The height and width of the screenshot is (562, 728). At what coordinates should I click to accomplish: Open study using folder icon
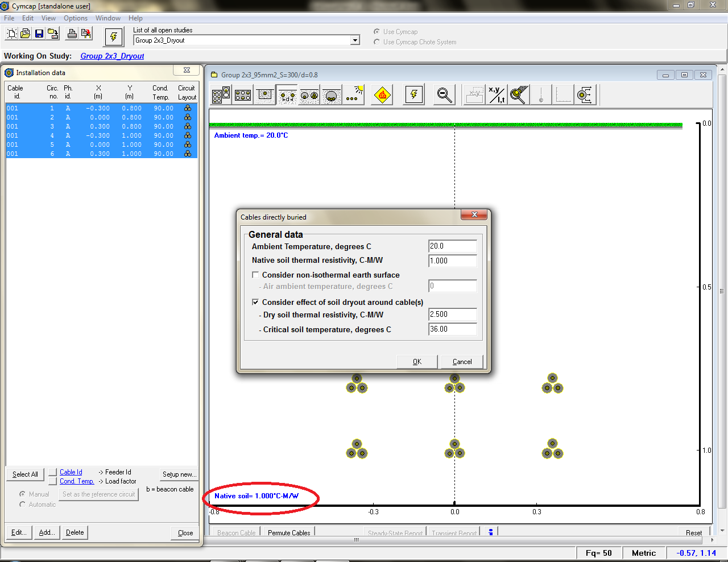click(25, 34)
